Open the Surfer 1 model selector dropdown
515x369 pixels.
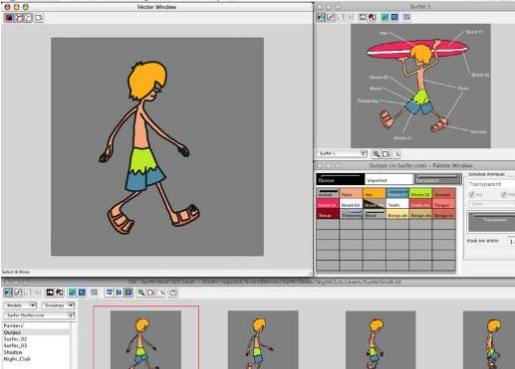(x=342, y=154)
